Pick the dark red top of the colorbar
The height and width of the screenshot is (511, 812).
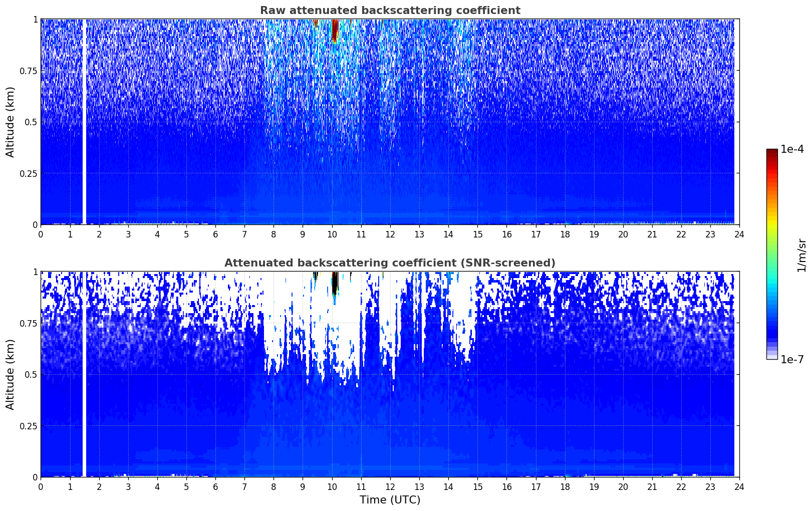click(x=772, y=153)
